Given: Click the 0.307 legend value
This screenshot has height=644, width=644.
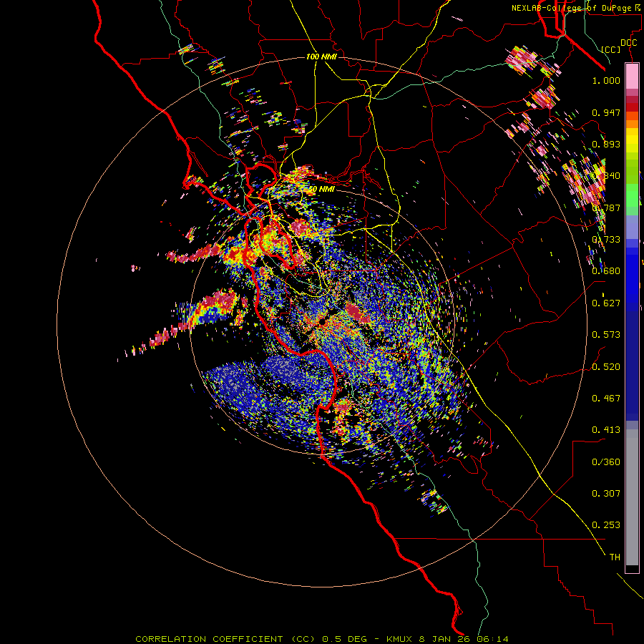Looking at the screenshot, I should (x=606, y=494).
